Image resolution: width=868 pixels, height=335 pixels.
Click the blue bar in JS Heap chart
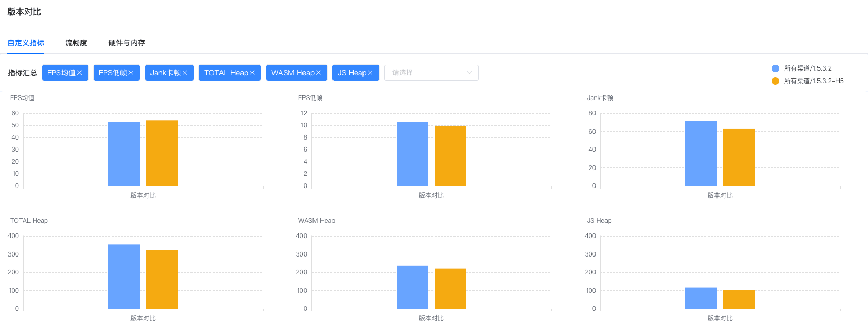(x=701, y=298)
